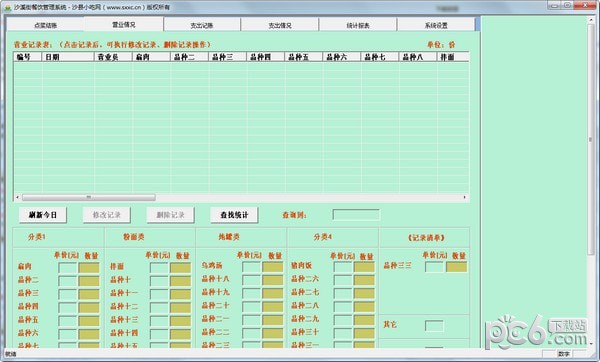600x362 pixels.
Task: Click the unit price field for 拌面
Action: (x=159, y=267)
